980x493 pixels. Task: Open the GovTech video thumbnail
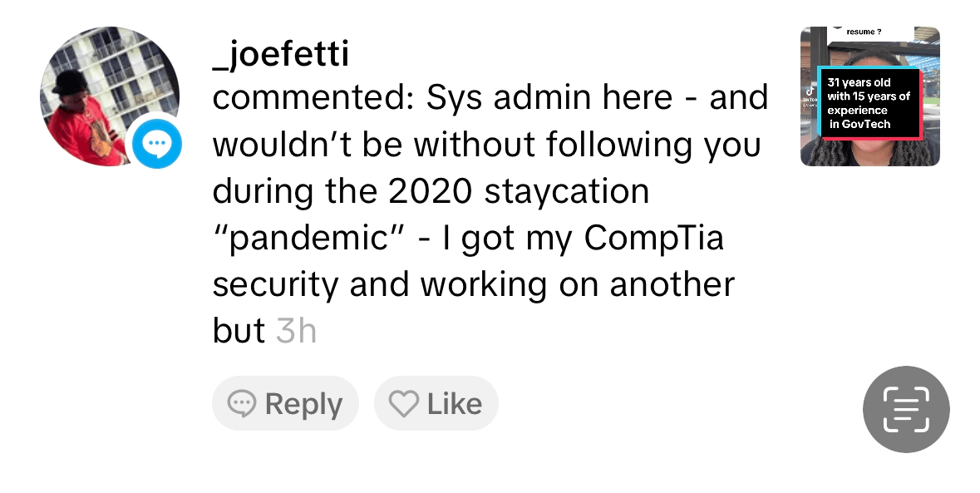click(x=869, y=96)
